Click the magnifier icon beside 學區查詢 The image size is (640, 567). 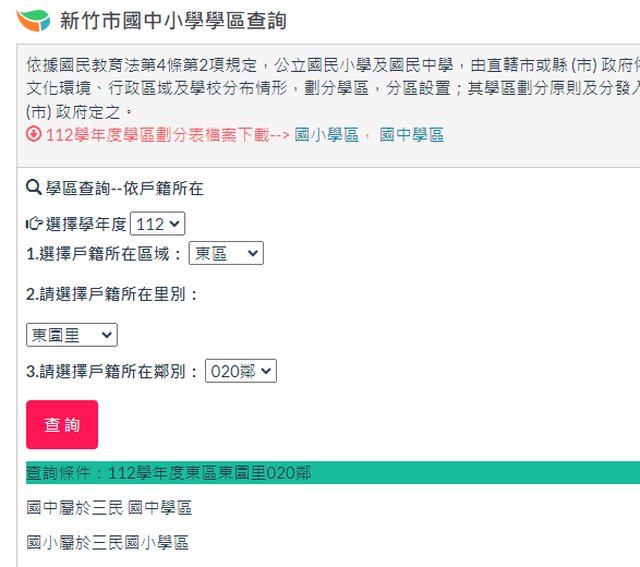click(x=34, y=188)
